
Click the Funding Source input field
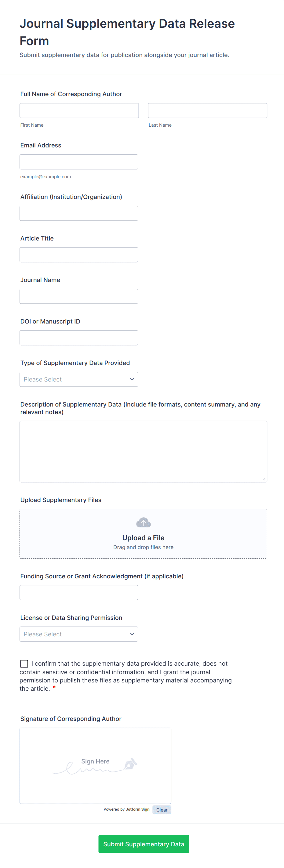(x=78, y=592)
